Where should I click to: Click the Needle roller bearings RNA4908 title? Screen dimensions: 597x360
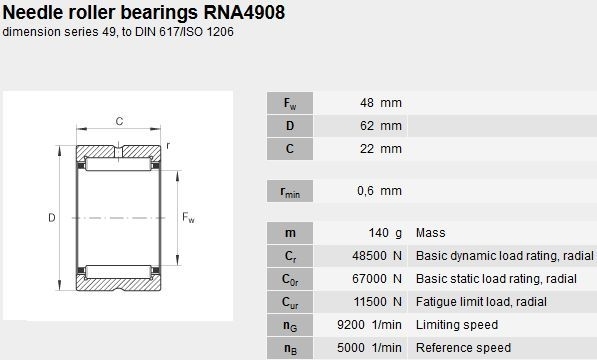pos(144,12)
